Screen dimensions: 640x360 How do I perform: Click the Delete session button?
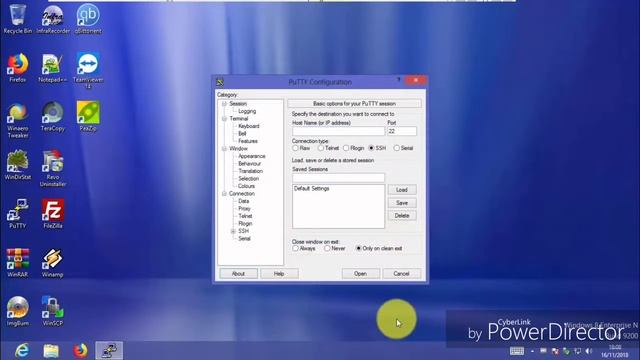(402, 216)
